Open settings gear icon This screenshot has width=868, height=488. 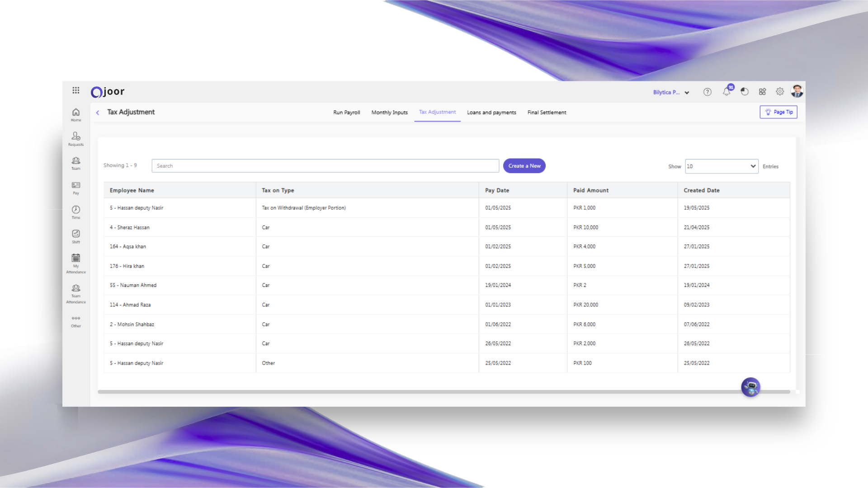click(780, 92)
